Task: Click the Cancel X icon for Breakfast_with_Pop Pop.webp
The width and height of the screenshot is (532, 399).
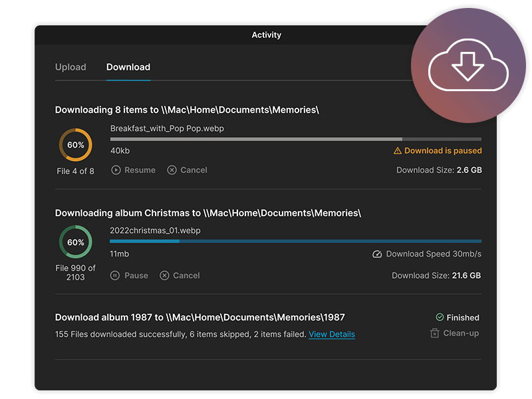Action: pyautogui.click(x=172, y=170)
